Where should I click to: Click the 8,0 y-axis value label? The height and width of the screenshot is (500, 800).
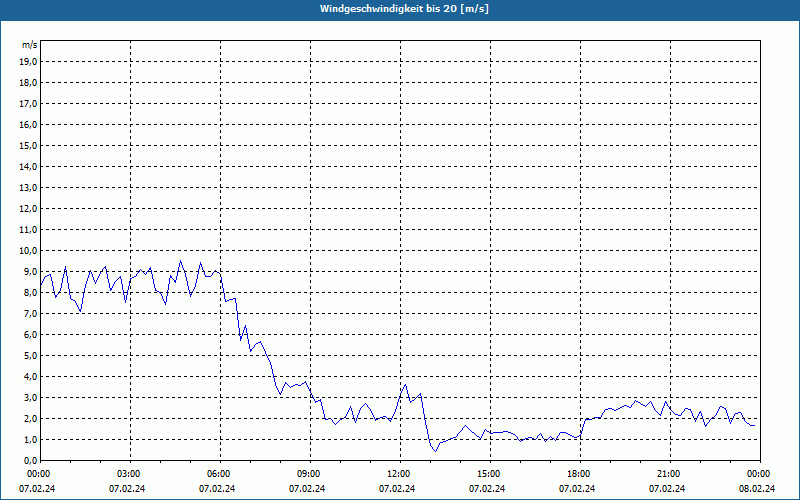pyautogui.click(x=30, y=292)
